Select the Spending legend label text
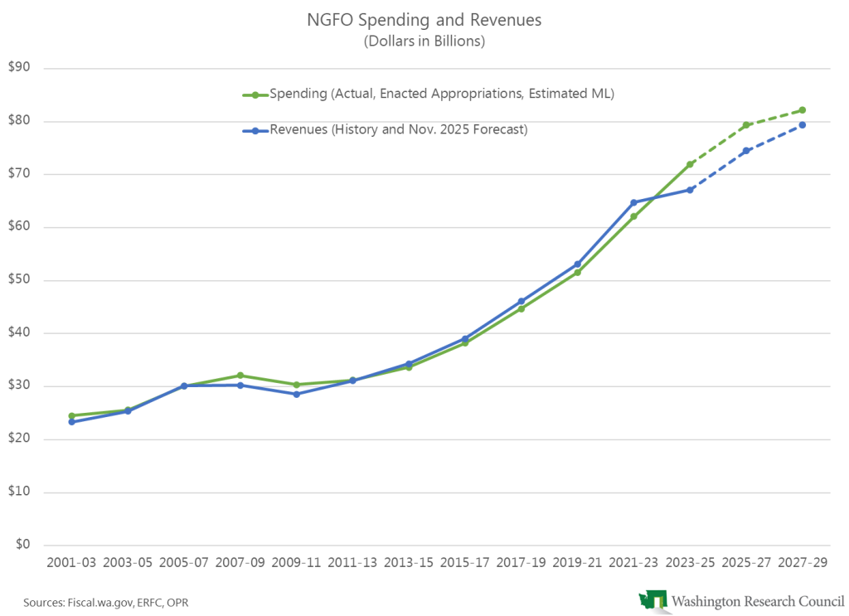This screenshot has height=616, width=849. click(441, 95)
